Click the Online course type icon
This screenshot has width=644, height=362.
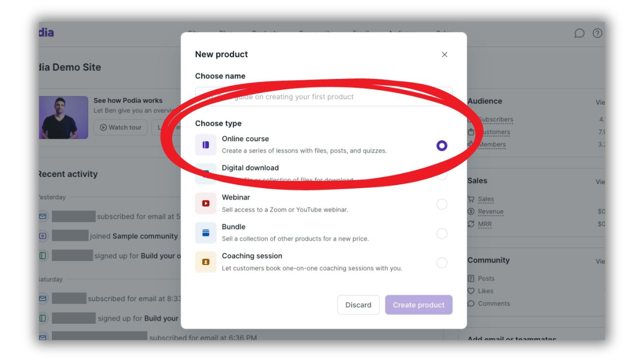[206, 145]
